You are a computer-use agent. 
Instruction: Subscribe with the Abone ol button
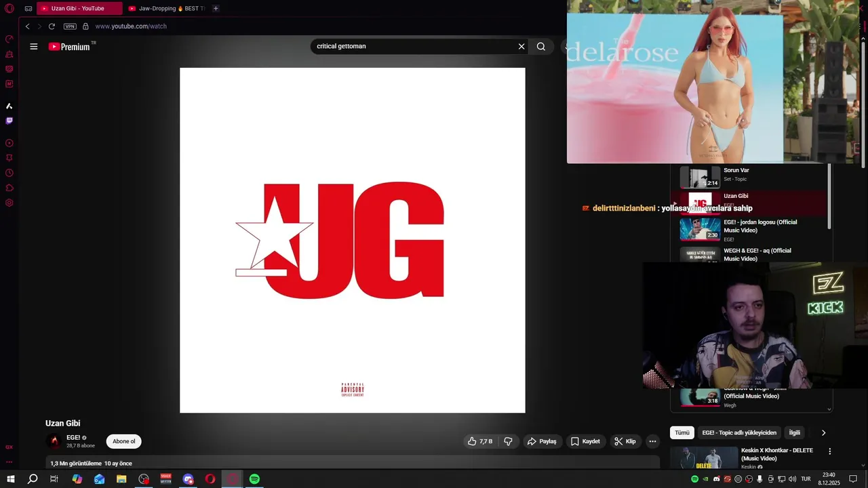click(x=123, y=441)
